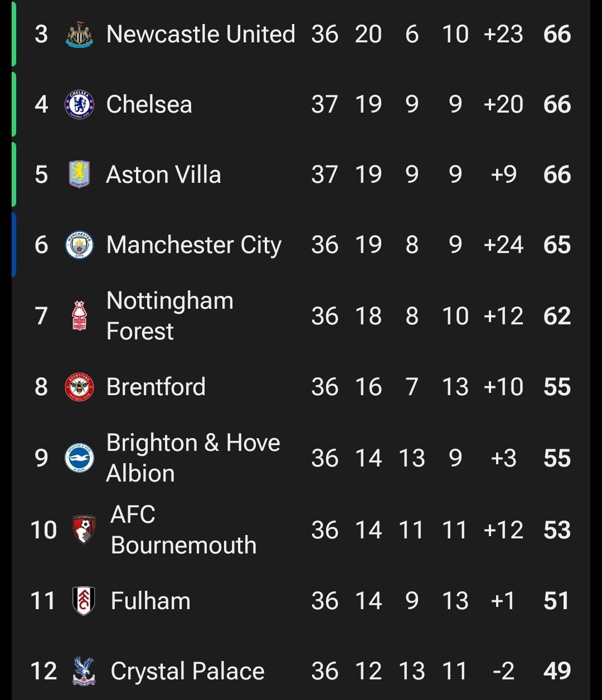The image size is (602, 700).
Task: Open the Chelsea team name link
Action: point(149,104)
